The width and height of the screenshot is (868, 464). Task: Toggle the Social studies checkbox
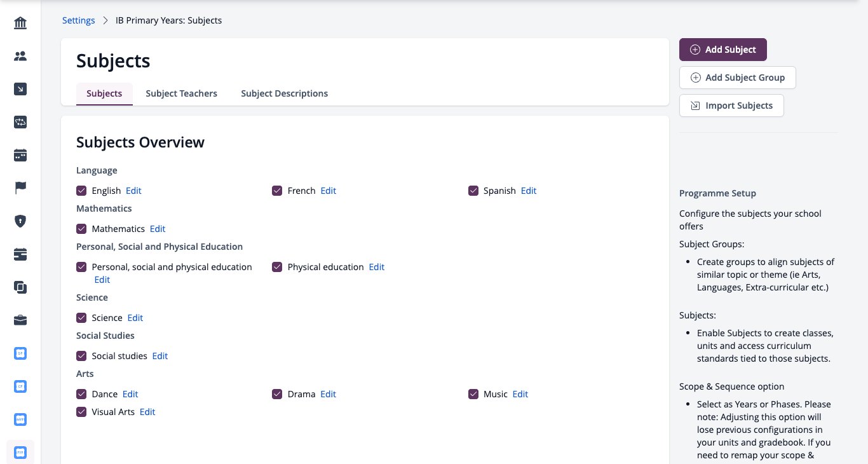pyautogui.click(x=81, y=356)
